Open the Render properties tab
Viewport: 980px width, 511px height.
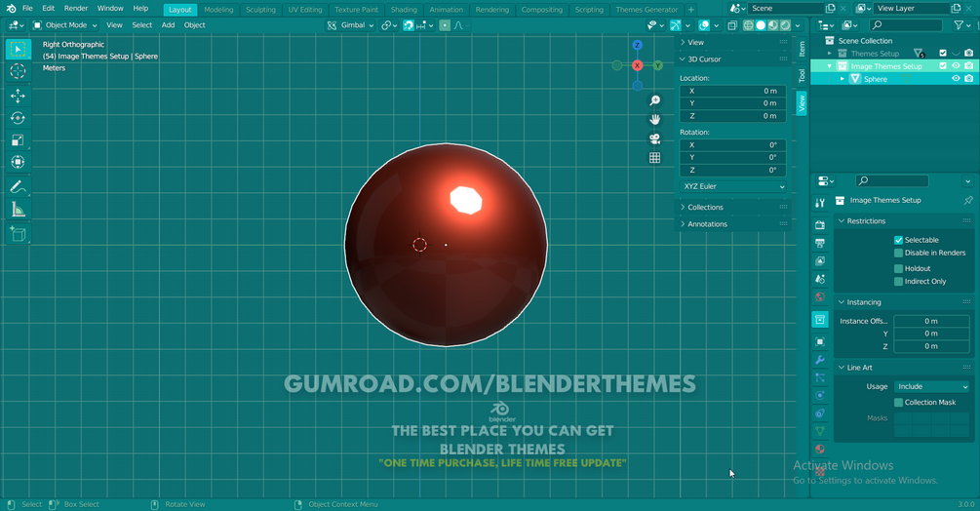[820, 225]
